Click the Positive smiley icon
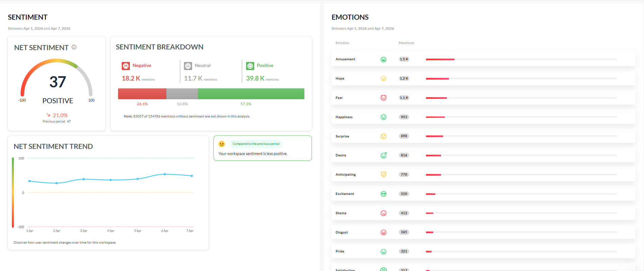644x271 pixels. click(x=250, y=66)
